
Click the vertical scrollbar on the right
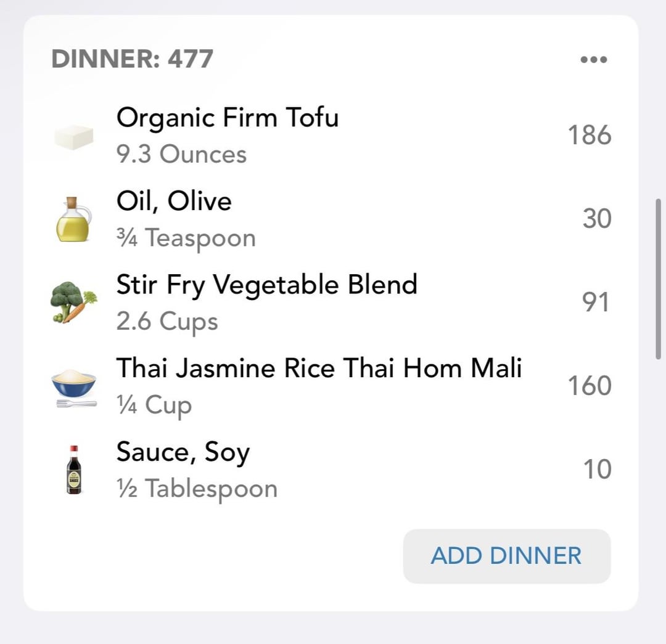click(x=659, y=279)
